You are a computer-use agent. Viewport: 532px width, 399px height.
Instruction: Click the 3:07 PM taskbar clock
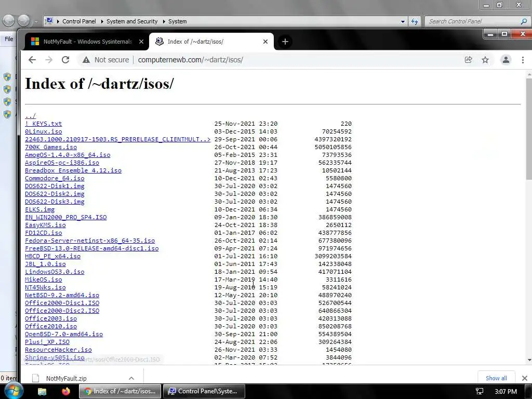506,392
